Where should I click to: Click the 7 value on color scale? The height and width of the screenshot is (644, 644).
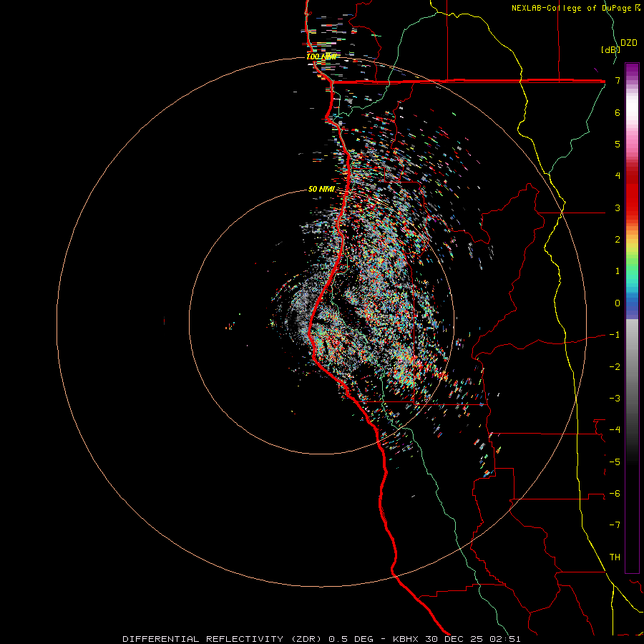click(x=618, y=80)
